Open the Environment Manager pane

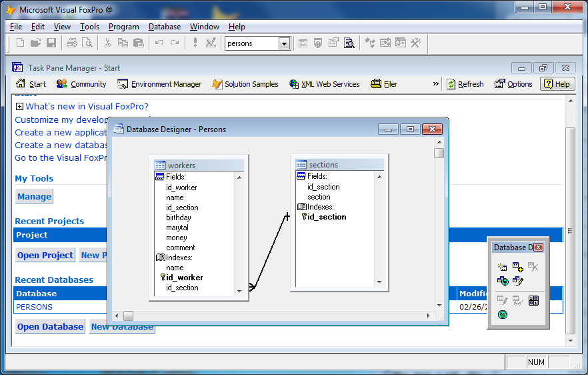[159, 83]
